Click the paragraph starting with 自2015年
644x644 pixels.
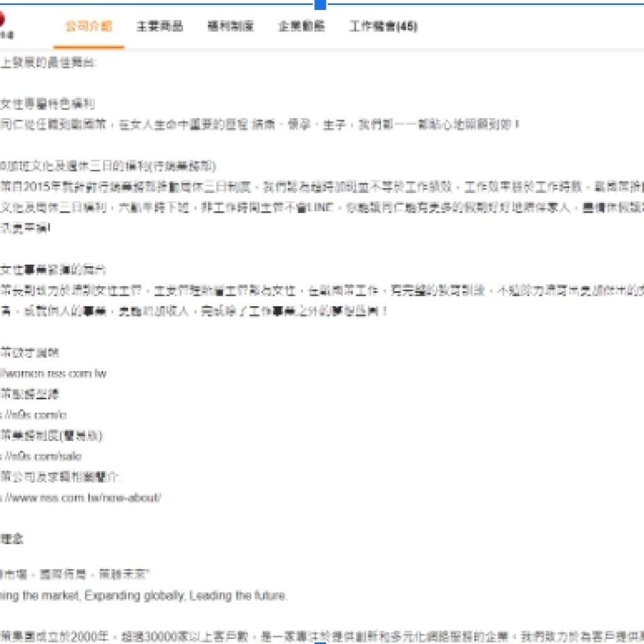pyautogui.click(x=322, y=208)
